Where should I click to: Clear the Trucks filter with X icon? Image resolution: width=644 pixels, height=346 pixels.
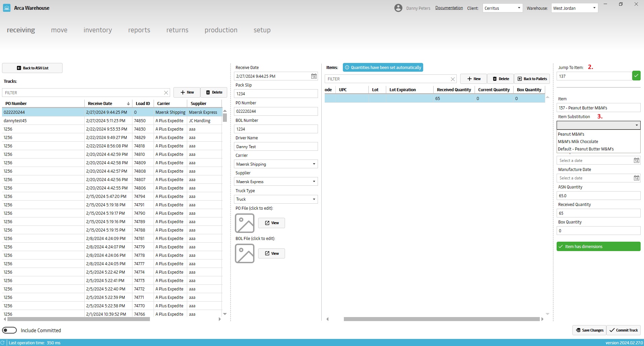pyautogui.click(x=166, y=93)
